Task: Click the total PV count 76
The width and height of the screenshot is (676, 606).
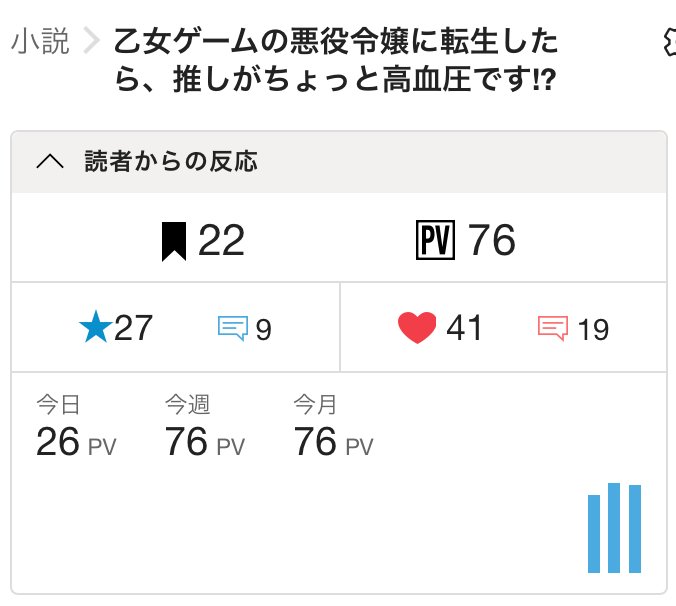Action: tap(491, 241)
